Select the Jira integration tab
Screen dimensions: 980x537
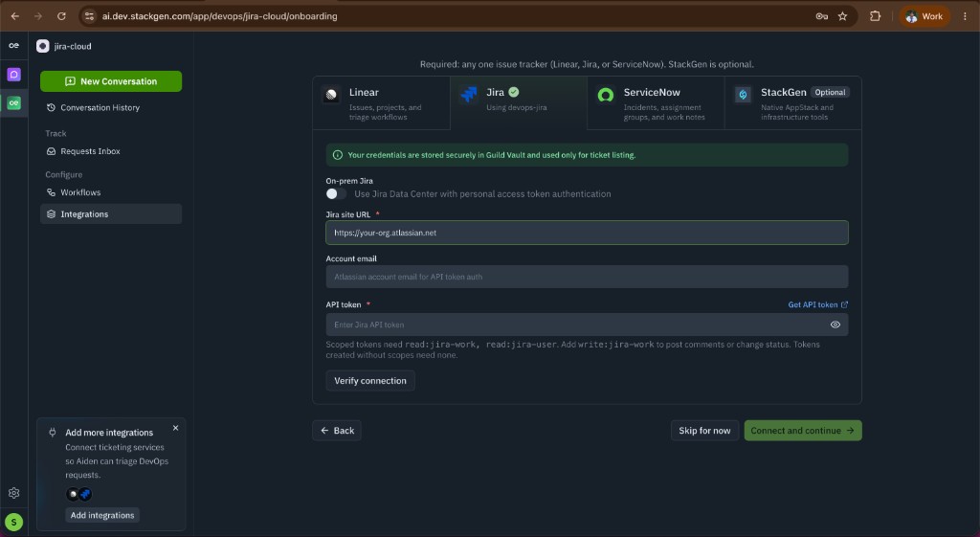coord(518,103)
